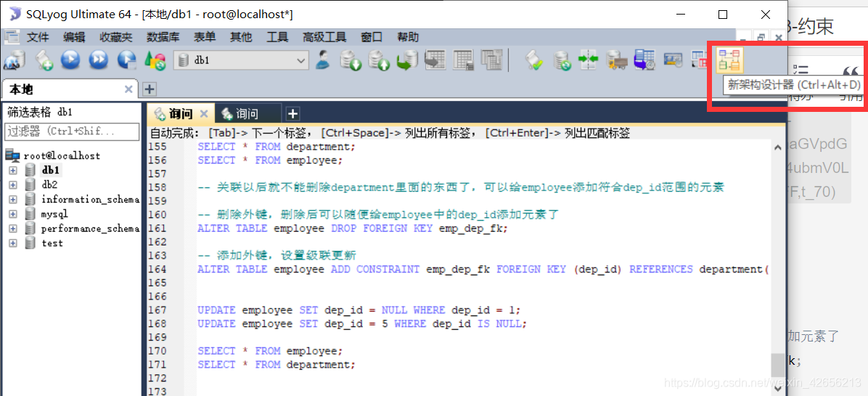This screenshot has width=868, height=396.
Task: Click the database export up-arrow icon
Action: click(x=380, y=60)
